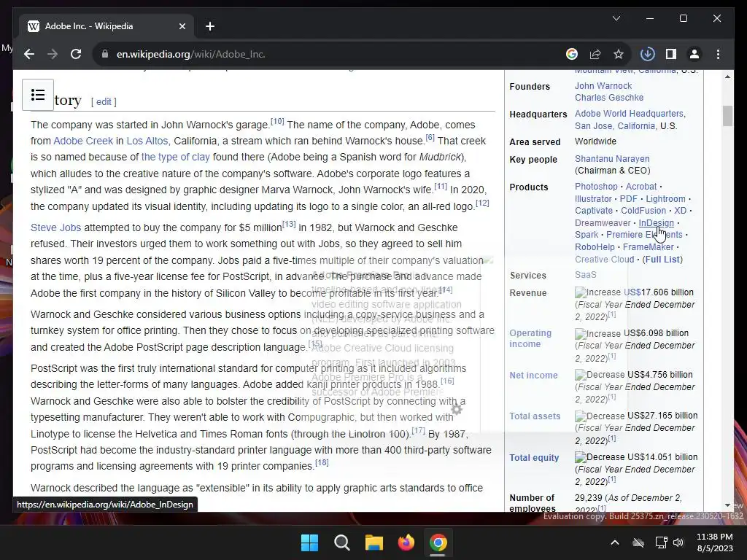
Task: Show hidden system tray icons
Action: 615,542
